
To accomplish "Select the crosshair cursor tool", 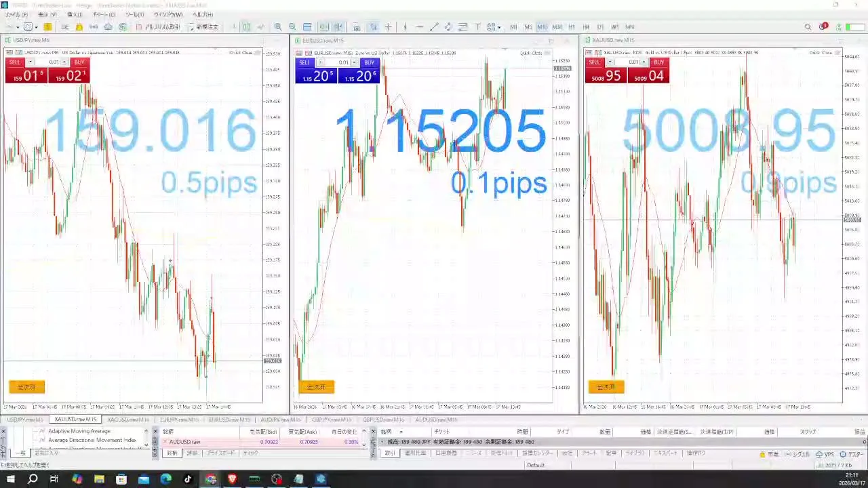I will point(389,27).
